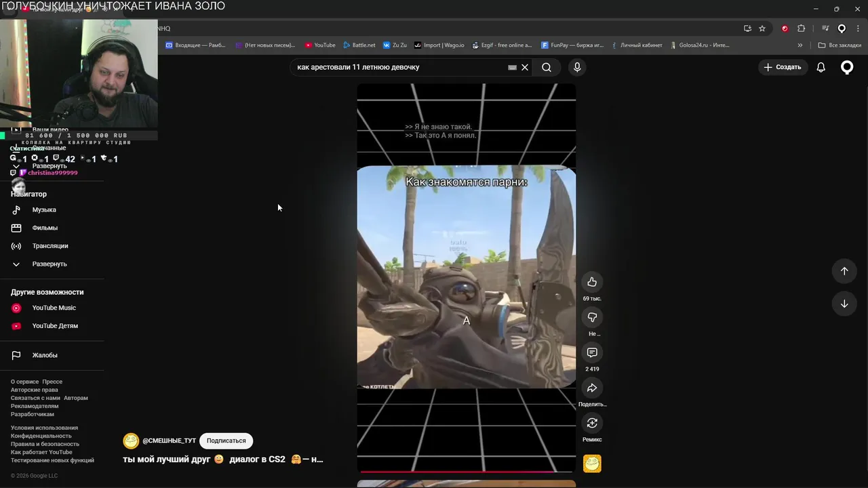Open Авторские права footer link
The image size is (868, 488).
[x=34, y=390]
